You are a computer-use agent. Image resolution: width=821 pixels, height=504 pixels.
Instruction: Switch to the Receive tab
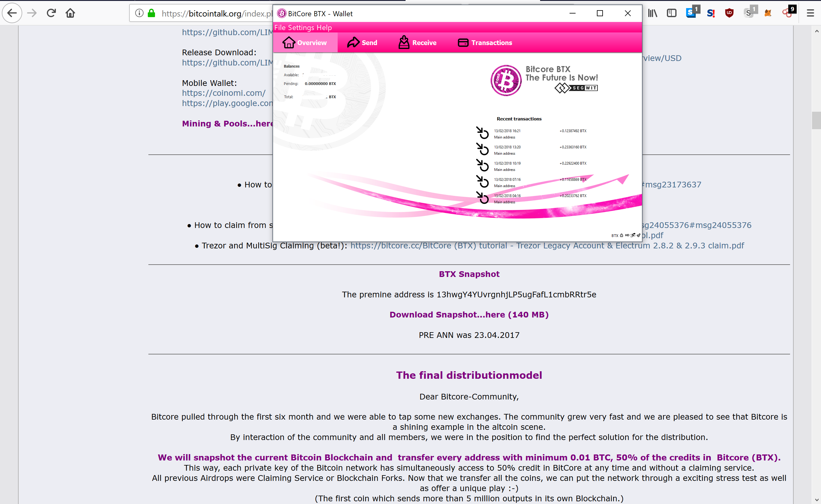pos(417,43)
